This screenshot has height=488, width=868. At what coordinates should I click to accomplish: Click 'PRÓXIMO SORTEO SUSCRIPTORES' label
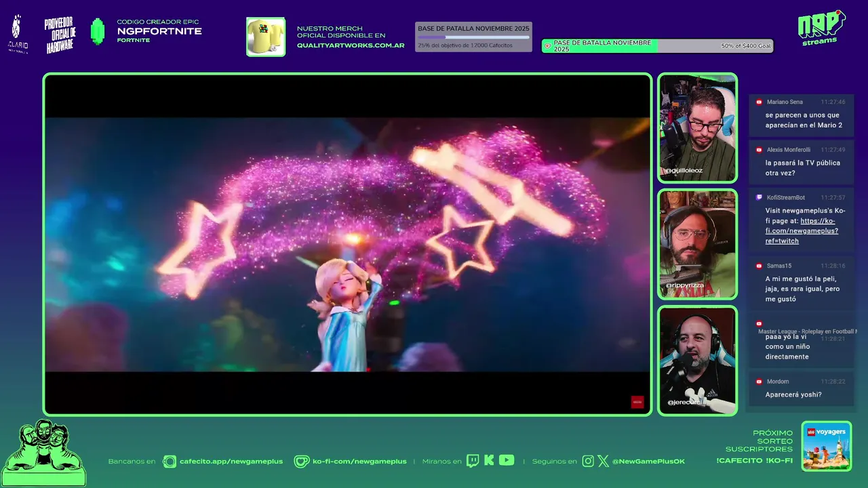(759, 441)
